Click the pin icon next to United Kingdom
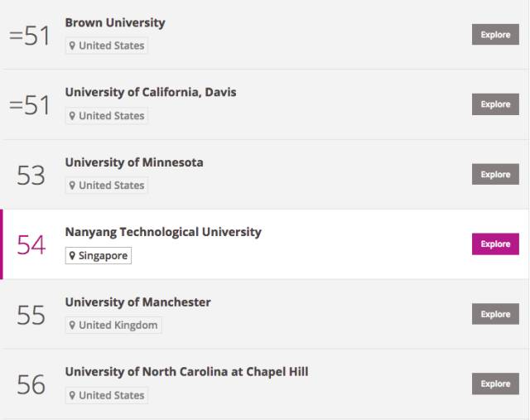This screenshot has width=530, height=420. click(73, 326)
